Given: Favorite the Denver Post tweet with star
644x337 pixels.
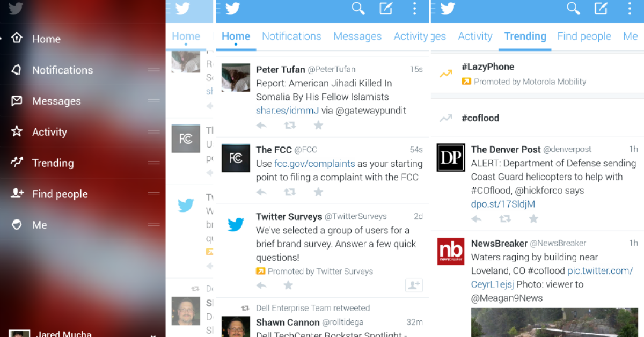Looking at the screenshot, I should click(x=533, y=219).
